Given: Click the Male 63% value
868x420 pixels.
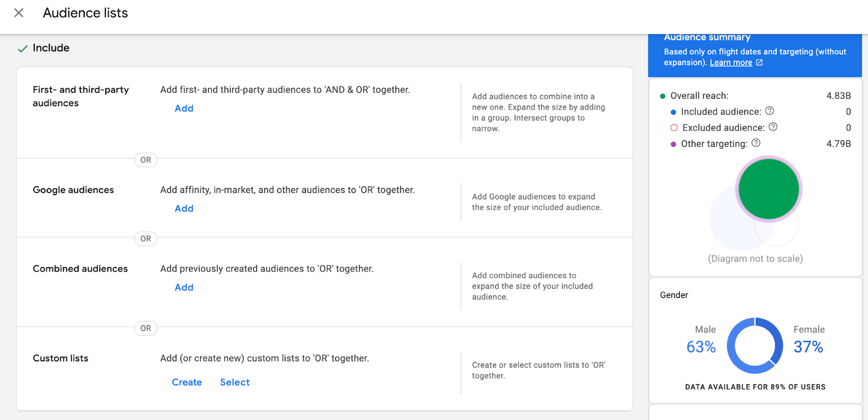Looking at the screenshot, I should tap(701, 347).
